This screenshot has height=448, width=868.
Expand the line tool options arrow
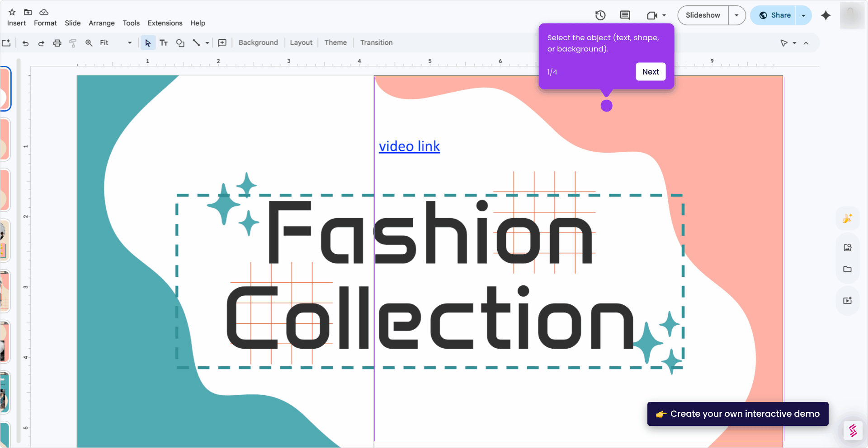click(x=207, y=43)
